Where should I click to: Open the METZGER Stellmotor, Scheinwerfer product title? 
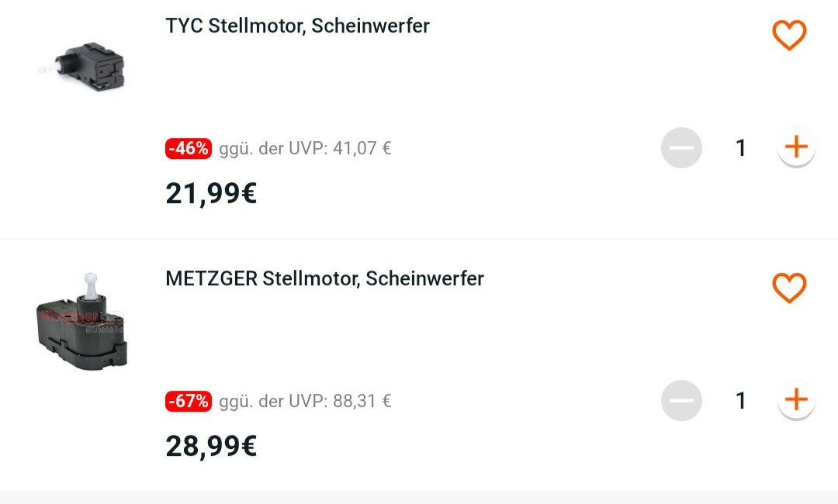(324, 278)
